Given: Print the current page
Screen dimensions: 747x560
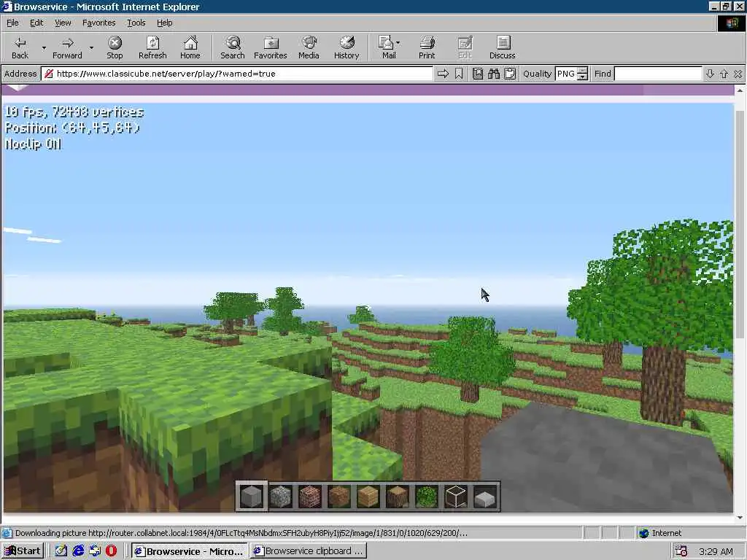Looking at the screenshot, I should 427,47.
